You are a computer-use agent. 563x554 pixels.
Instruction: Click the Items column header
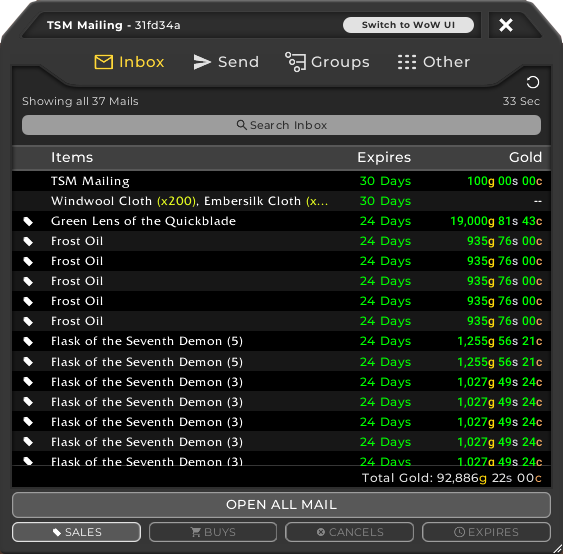72,157
